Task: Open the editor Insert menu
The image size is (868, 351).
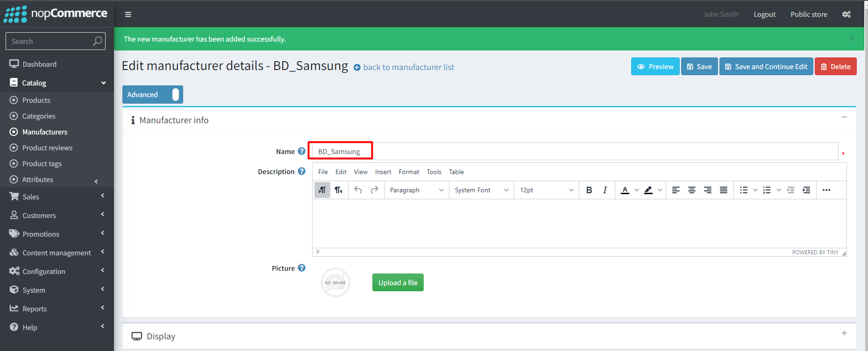Action: pyautogui.click(x=383, y=172)
